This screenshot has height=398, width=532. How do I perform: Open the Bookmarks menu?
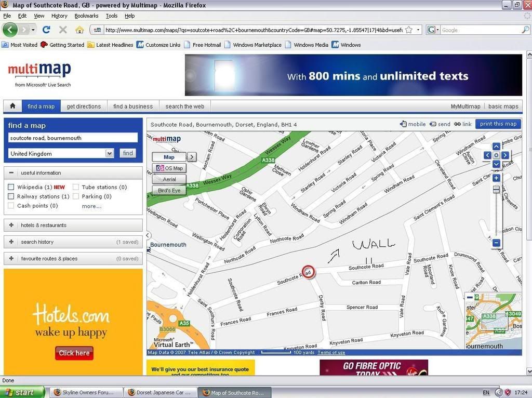click(86, 16)
